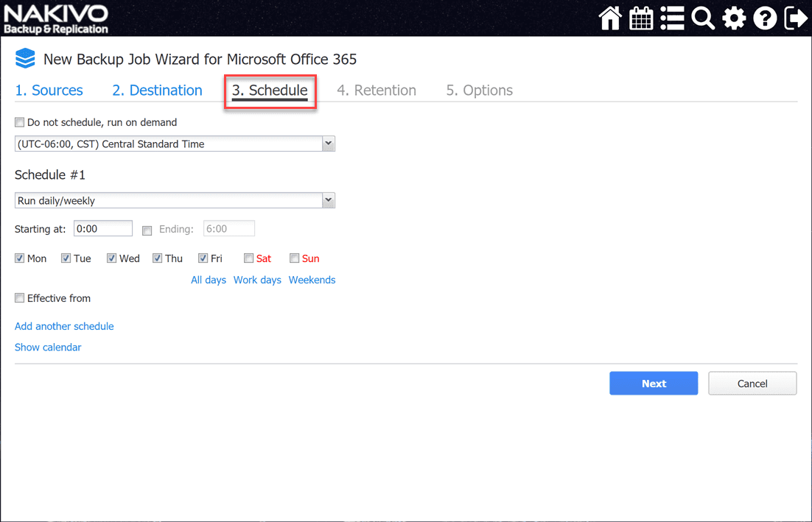The image size is (812, 522).
Task: Click the wizard title text
Action: [x=200, y=59]
